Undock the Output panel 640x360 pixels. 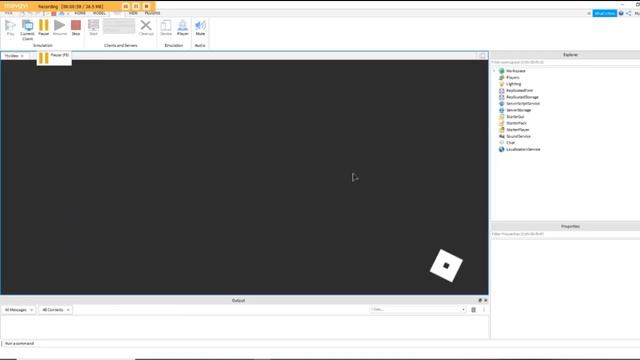pyautogui.click(x=480, y=300)
